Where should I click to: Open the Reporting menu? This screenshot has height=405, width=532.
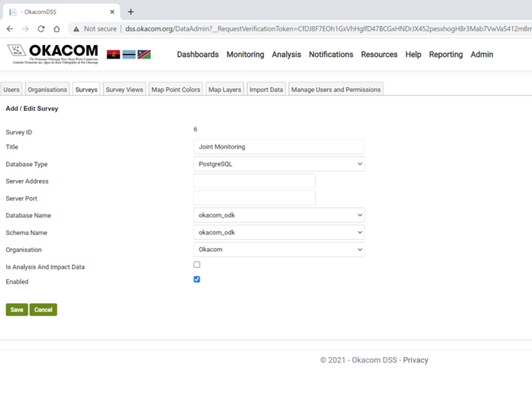click(446, 55)
